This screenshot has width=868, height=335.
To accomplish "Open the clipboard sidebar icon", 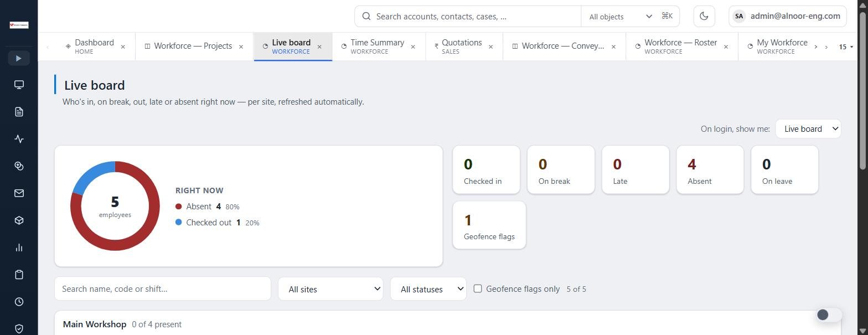I will (19, 275).
